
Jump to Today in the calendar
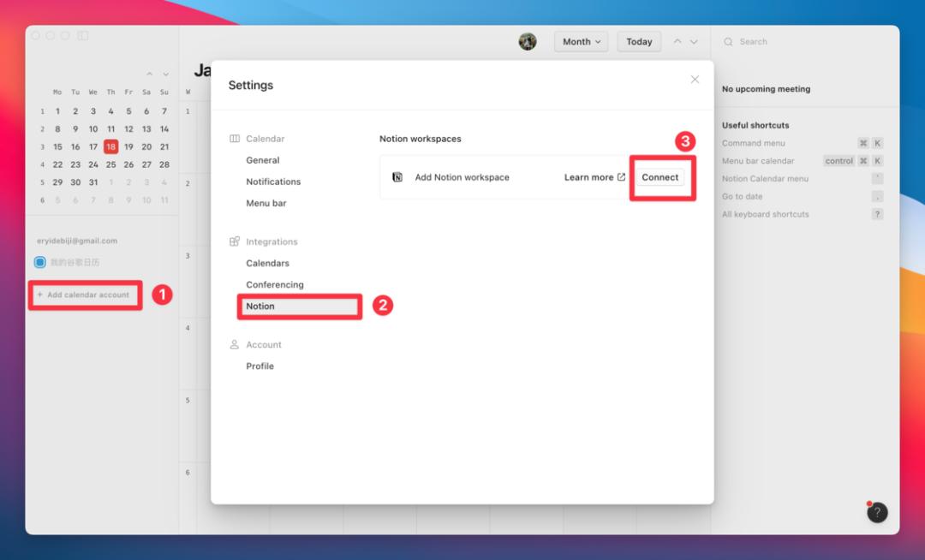point(639,41)
